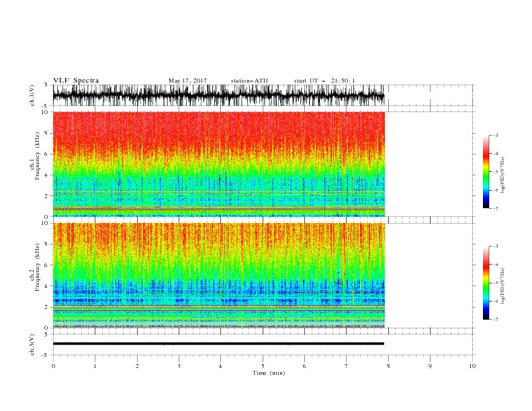532x411 pixels.
Task: Click time axis tick label "3"
Action: pyautogui.click(x=179, y=366)
